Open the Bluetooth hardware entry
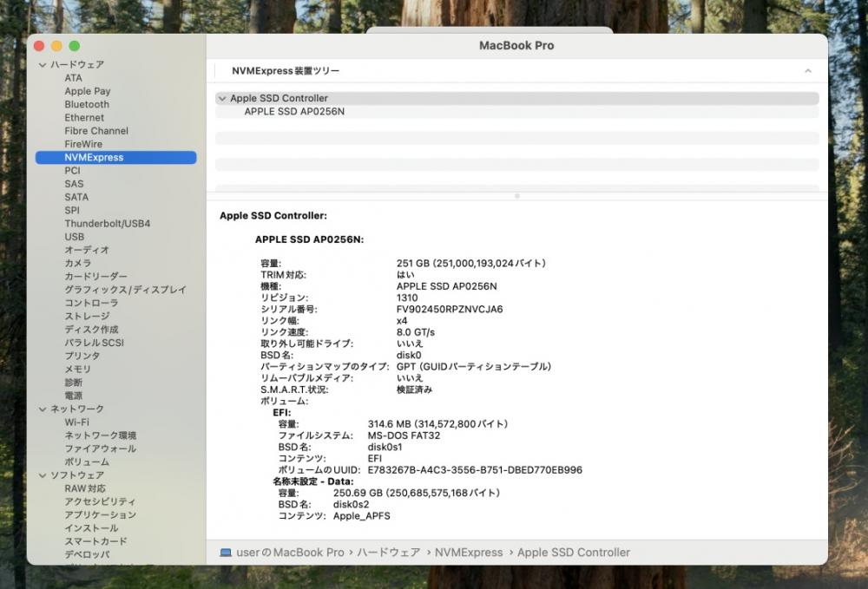The height and width of the screenshot is (589, 868). [x=87, y=104]
